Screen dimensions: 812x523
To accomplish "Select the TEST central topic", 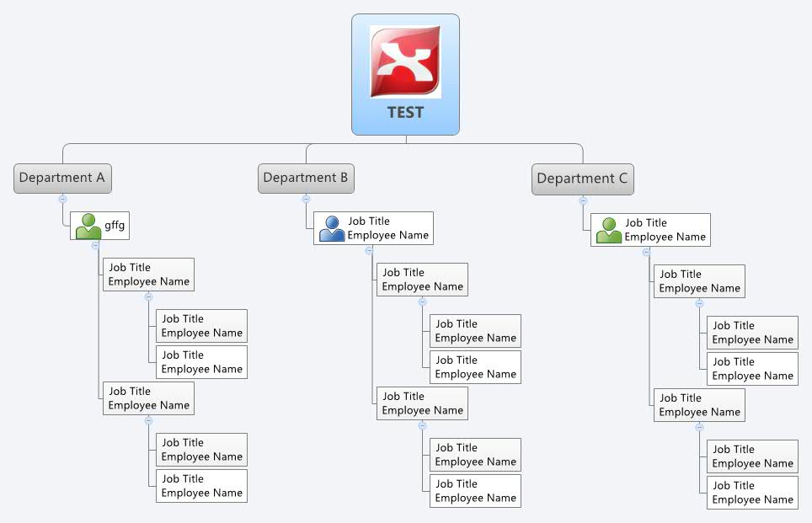I will point(405,112).
